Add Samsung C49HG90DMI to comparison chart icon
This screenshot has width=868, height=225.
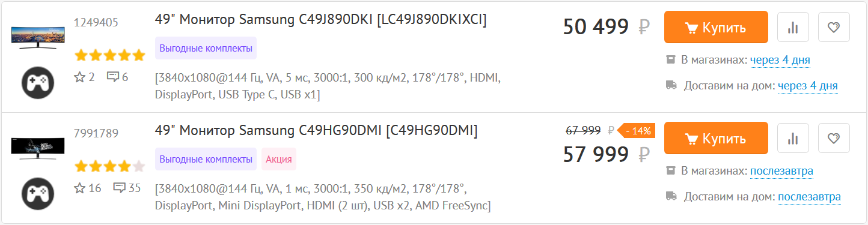click(793, 139)
